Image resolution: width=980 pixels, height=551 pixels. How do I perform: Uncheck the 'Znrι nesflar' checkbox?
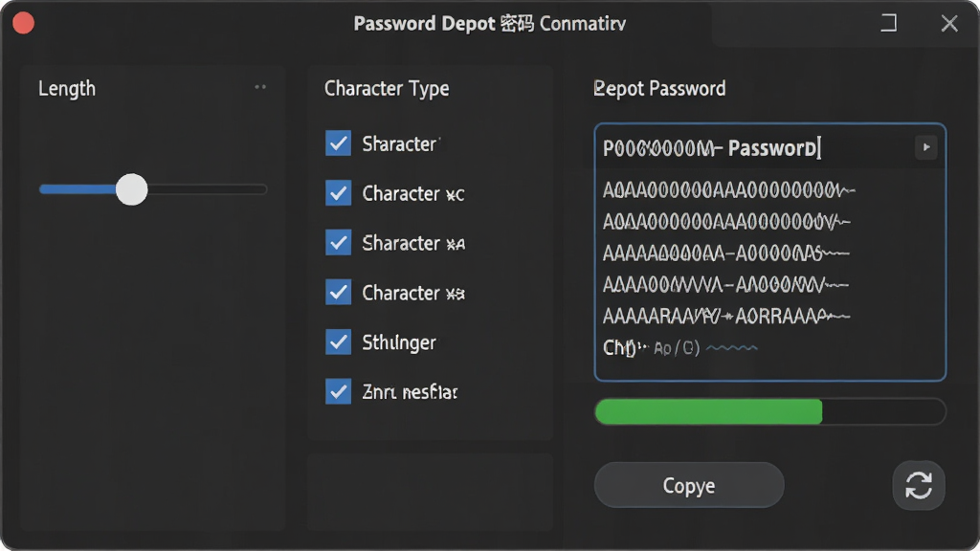[x=338, y=391]
